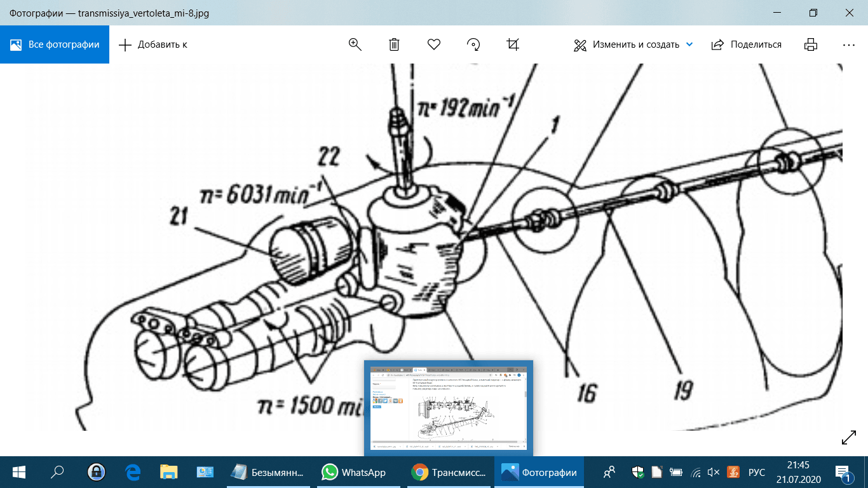
Task: Enter fullscreen with the diagonal arrows icon
Action: 848,438
